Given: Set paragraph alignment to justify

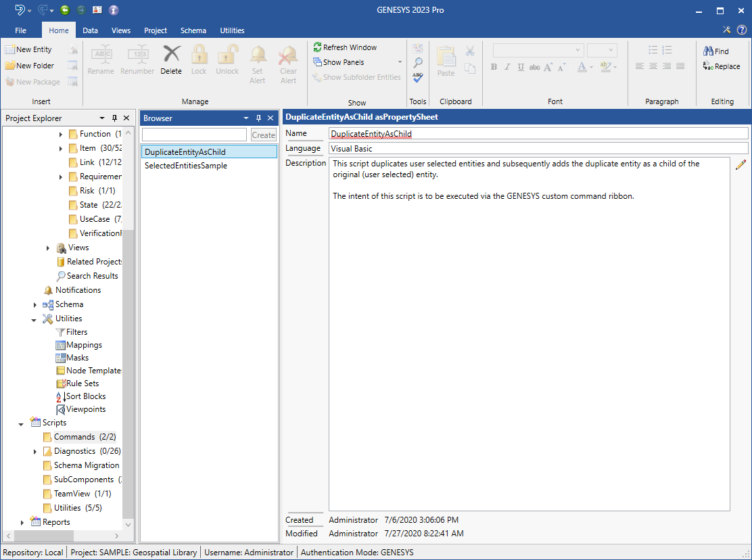Looking at the screenshot, I should (x=680, y=66).
